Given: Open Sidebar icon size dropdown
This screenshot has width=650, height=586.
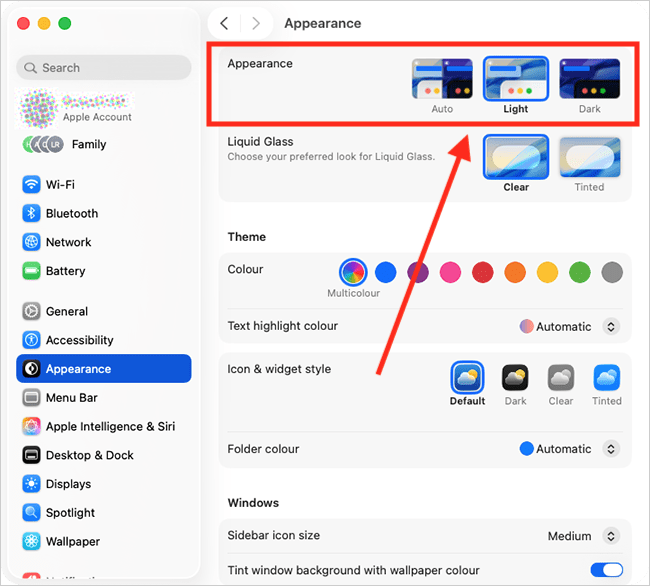Looking at the screenshot, I should point(610,536).
